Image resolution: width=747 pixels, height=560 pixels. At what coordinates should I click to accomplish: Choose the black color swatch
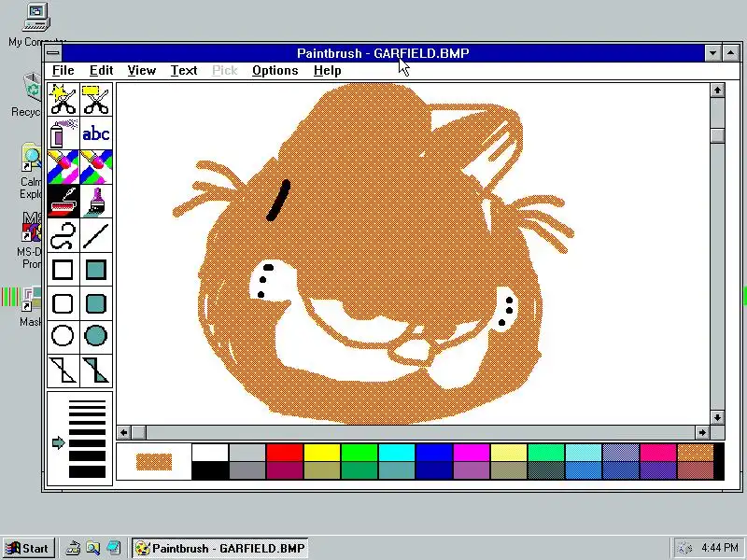tap(210, 470)
